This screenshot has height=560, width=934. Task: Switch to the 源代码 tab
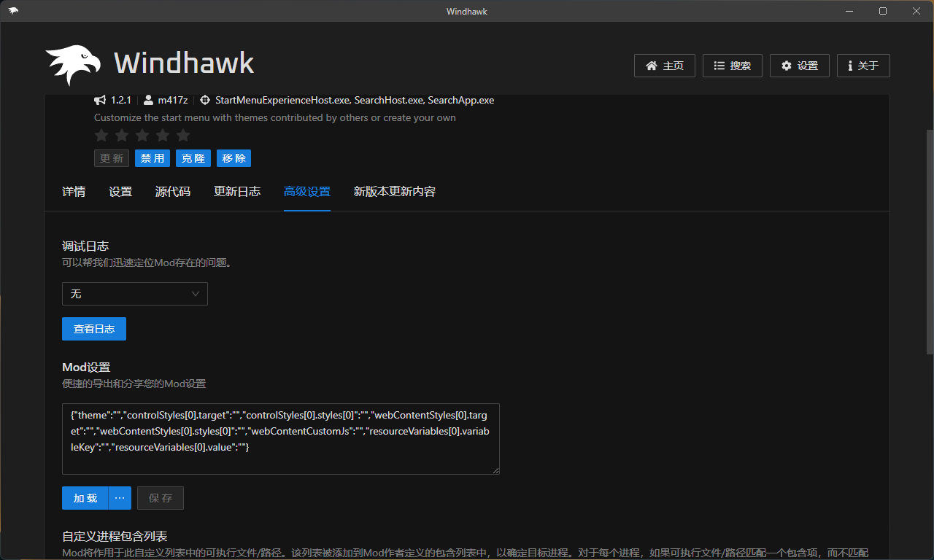(x=173, y=192)
